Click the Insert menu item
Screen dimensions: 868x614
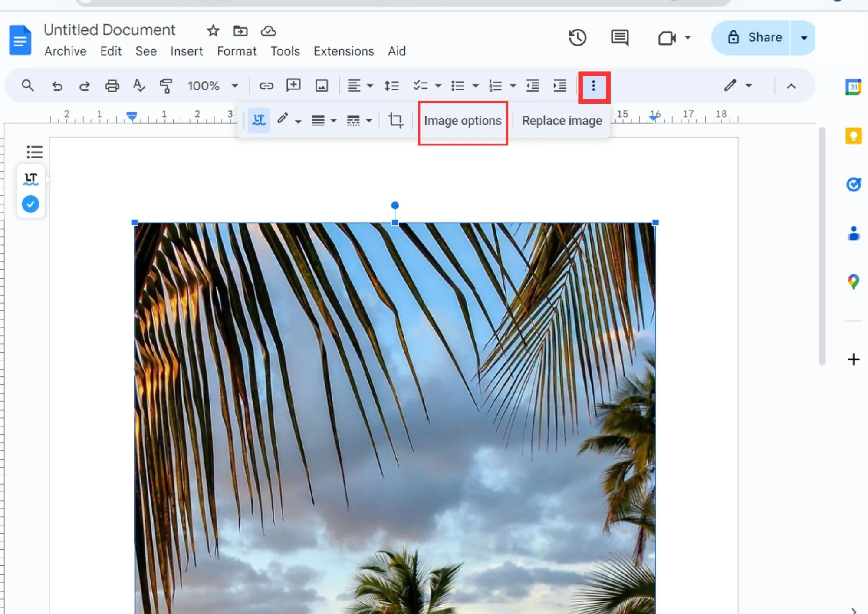(187, 50)
